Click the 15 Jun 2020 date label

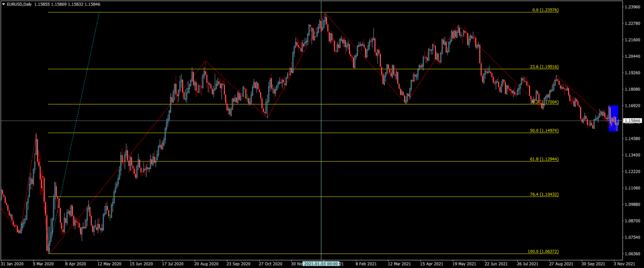pos(141,264)
